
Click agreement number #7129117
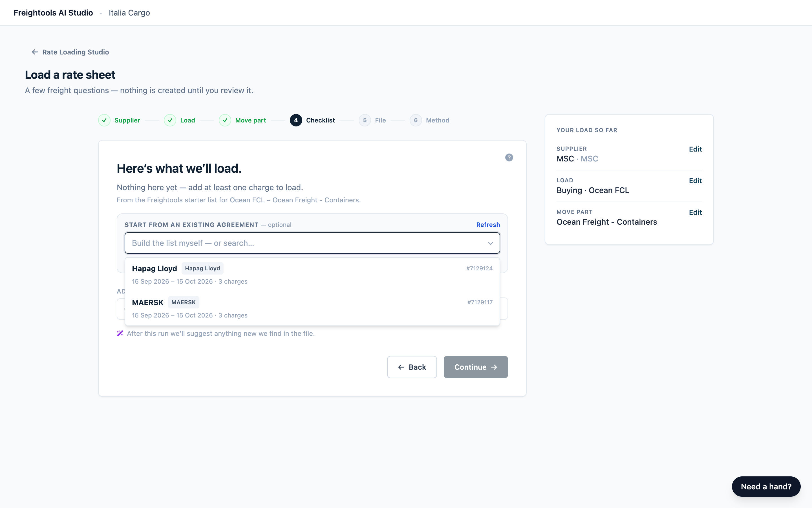tap(480, 302)
